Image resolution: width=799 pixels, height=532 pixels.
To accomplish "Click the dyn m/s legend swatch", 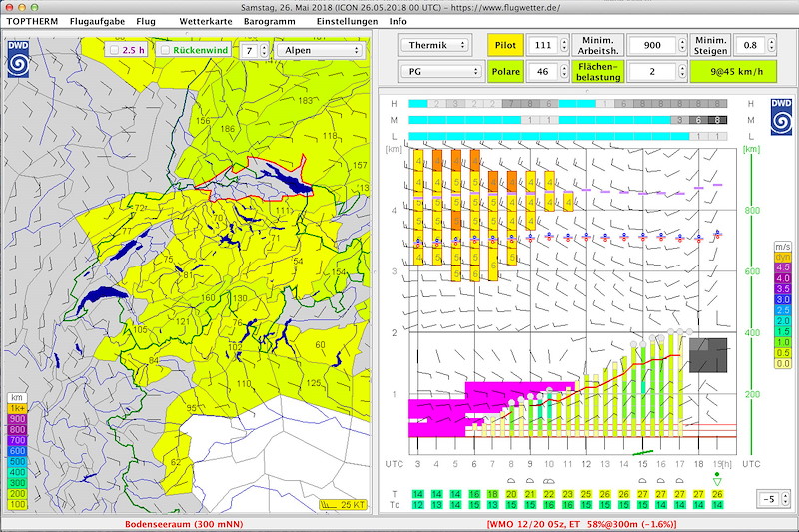I will tap(783, 257).
